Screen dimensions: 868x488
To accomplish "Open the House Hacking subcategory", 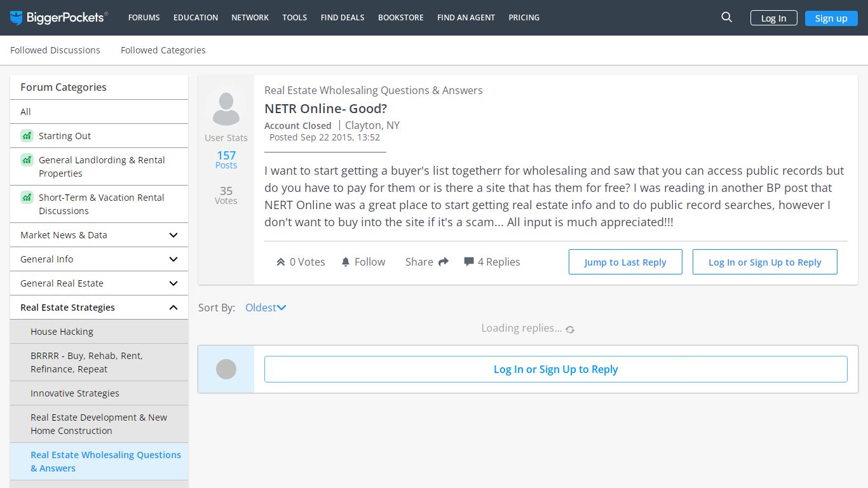I will 99,332.
